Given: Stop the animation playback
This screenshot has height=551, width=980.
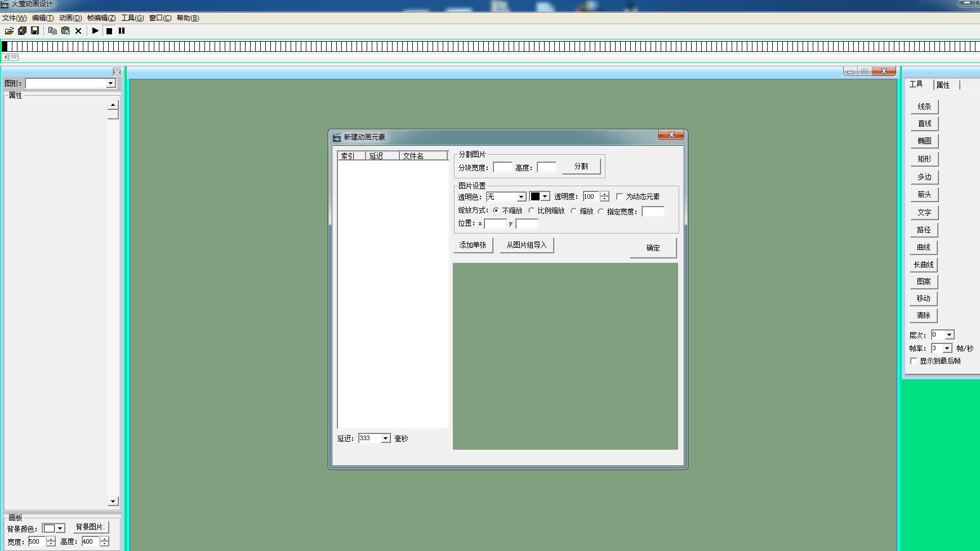Looking at the screenshot, I should (x=109, y=31).
